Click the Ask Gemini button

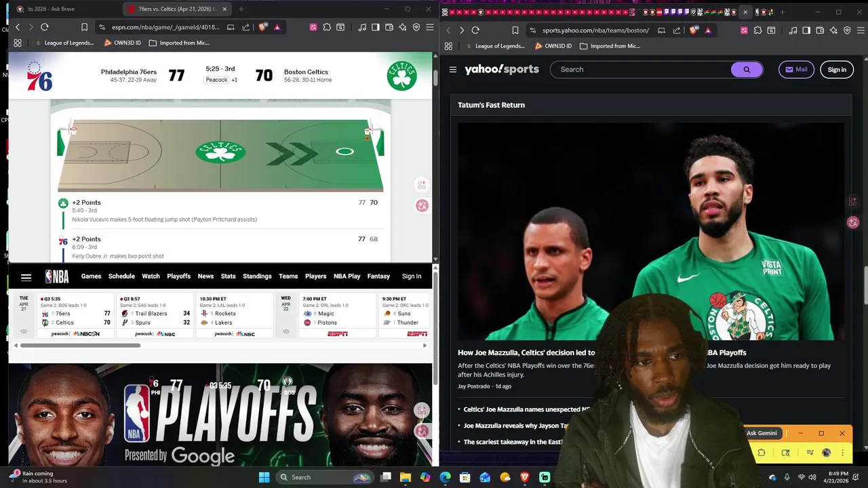pos(762,433)
